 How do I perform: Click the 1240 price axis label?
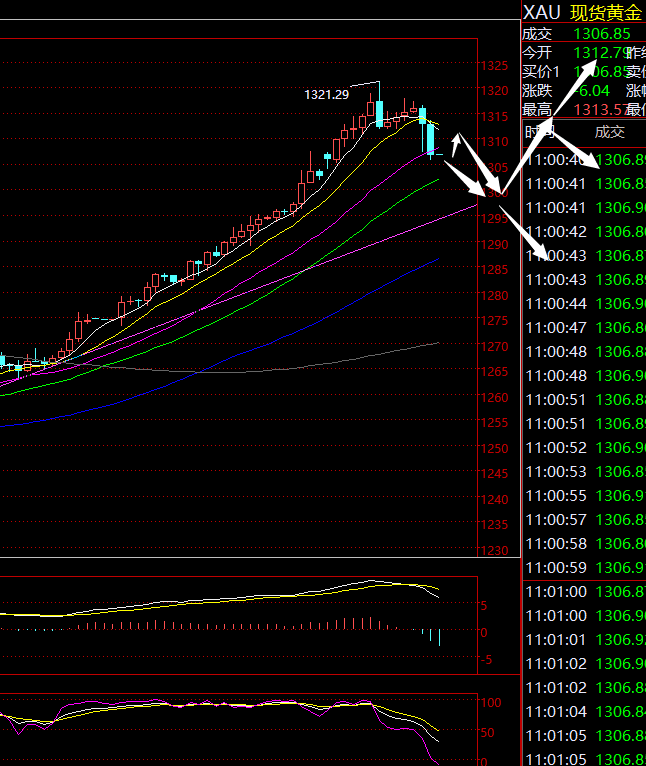click(x=494, y=500)
